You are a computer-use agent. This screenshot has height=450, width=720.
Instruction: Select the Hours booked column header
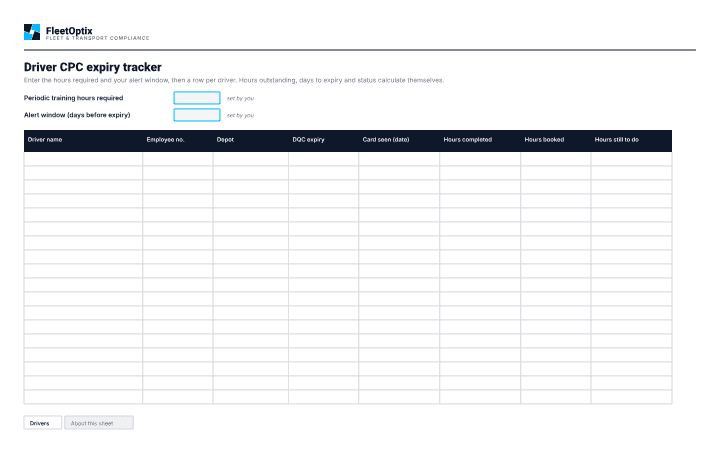coord(556,140)
